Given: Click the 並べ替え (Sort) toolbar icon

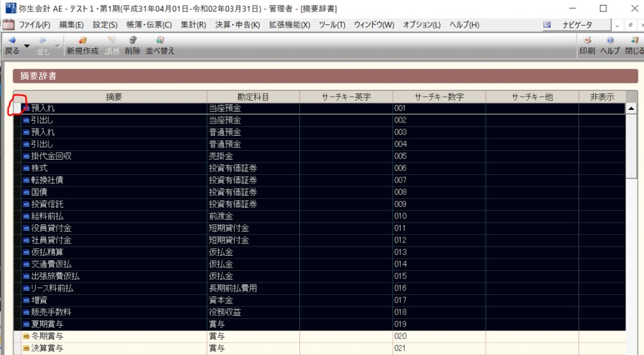Looking at the screenshot, I should pyautogui.click(x=160, y=45).
